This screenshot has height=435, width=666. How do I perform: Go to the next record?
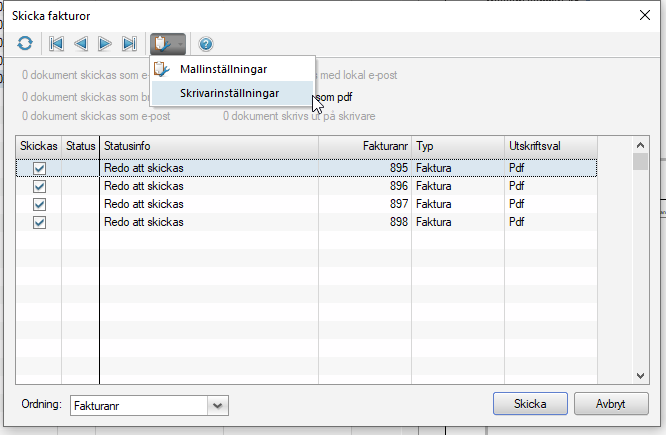[x=105, y=44]
